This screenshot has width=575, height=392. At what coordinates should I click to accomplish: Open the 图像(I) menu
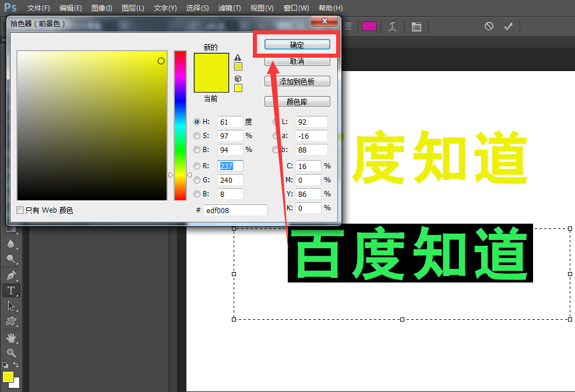click(101, 8)
